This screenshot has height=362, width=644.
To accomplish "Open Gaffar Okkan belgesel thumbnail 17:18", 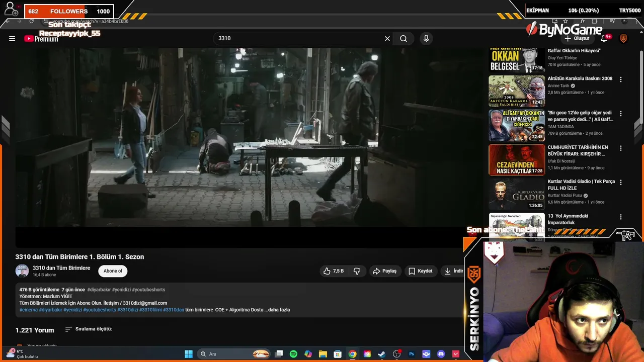I will click(x=517, y=60).
